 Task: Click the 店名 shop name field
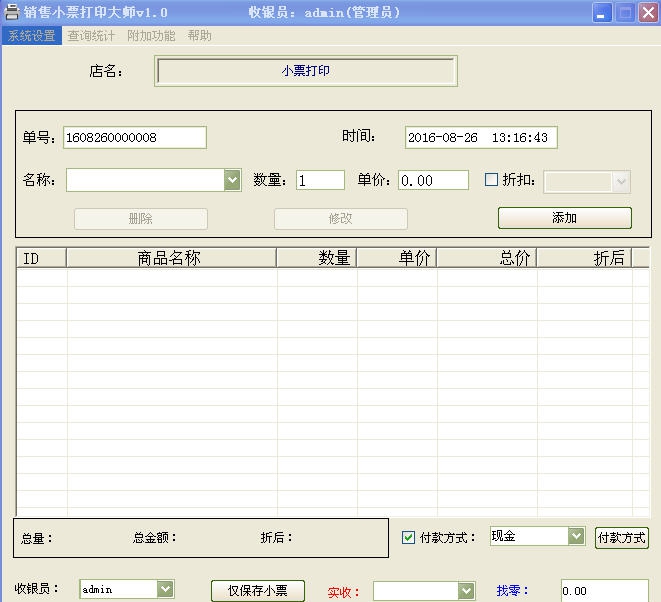(x=305, y=71)
